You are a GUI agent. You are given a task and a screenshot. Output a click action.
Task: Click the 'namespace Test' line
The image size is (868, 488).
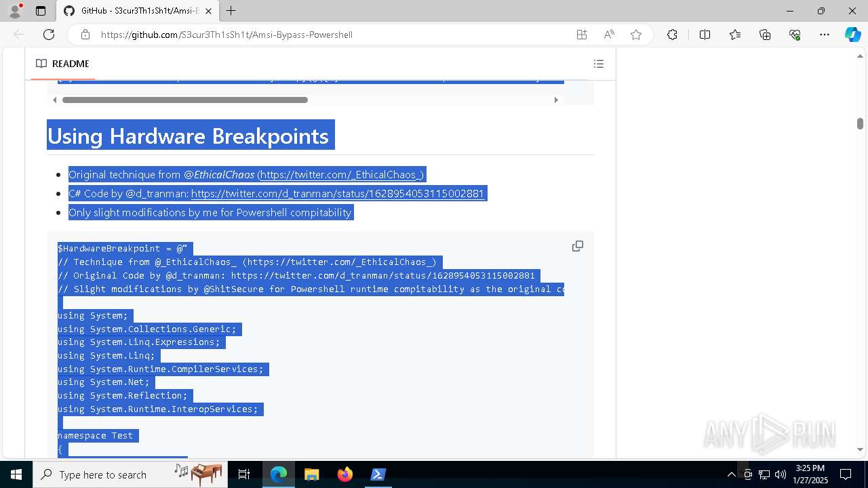[x=96, y=436]
